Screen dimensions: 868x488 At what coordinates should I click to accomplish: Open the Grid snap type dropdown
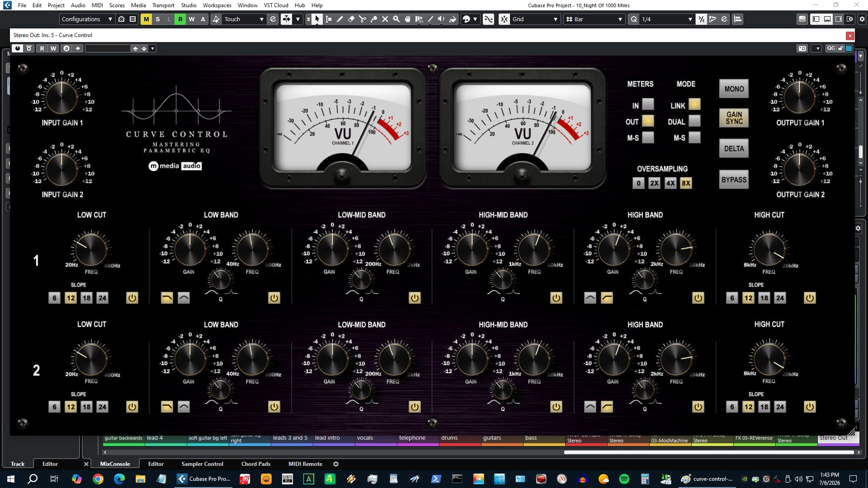(x=535, y=19)
